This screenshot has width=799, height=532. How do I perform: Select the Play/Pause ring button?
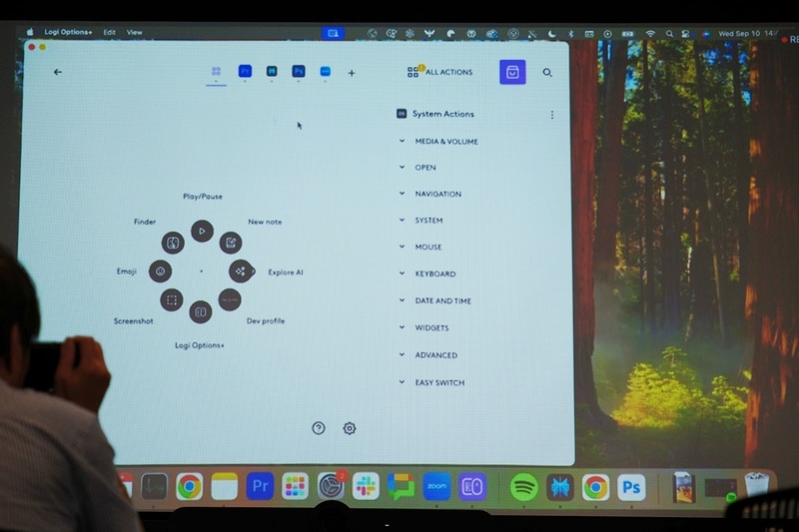point(203,232)
